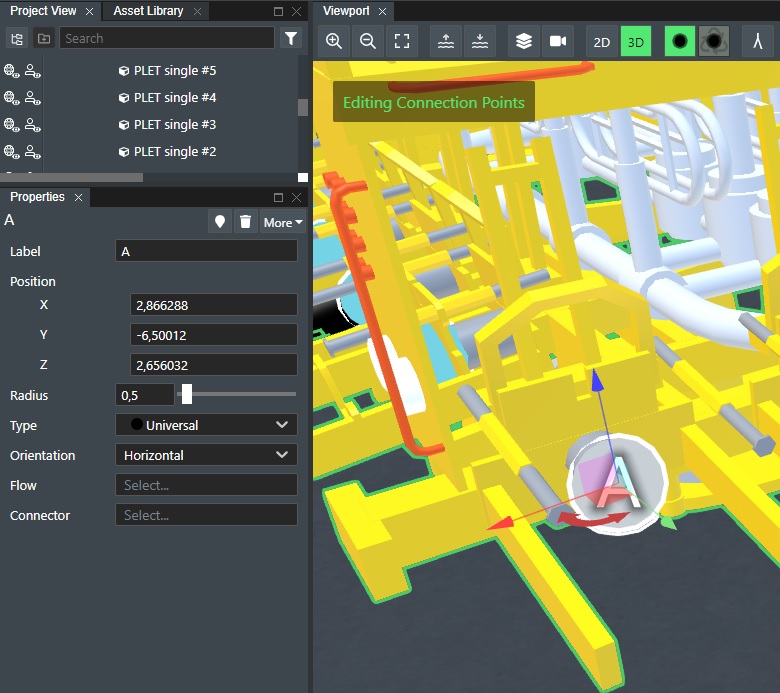Click globe icon for PLET single #3

(x=11, y=124)
